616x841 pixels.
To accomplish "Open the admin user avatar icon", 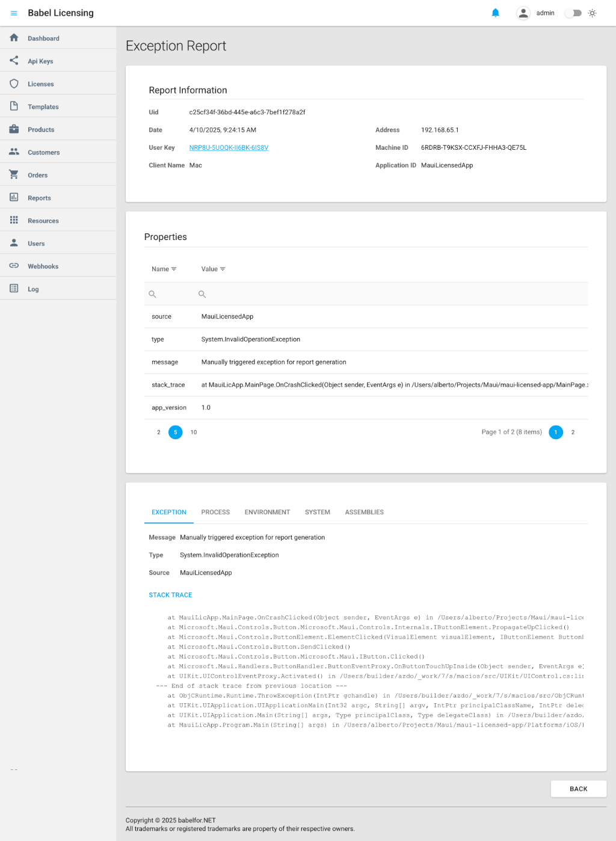I will click(x=523, y=13).
